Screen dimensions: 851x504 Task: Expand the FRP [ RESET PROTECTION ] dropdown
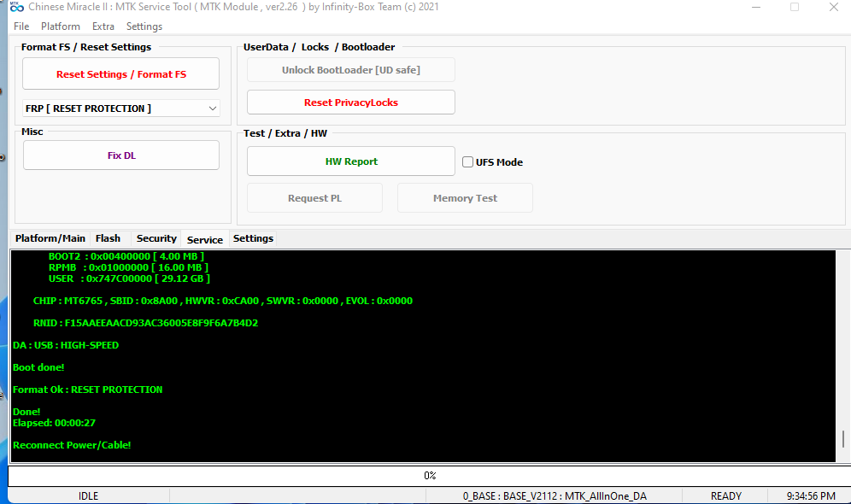121,108
